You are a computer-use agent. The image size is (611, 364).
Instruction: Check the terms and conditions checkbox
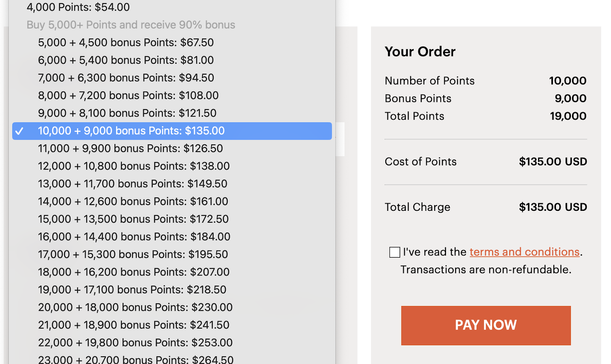(394, 252)
